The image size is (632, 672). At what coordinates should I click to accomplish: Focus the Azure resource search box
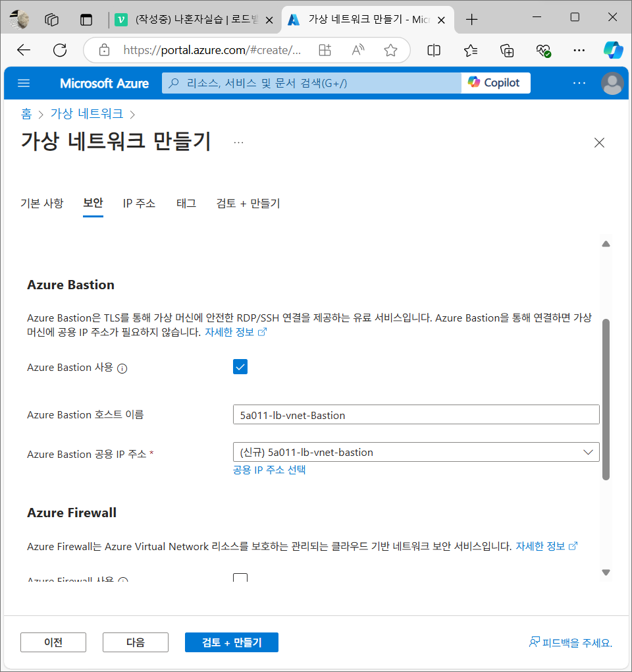pos(311,83)
